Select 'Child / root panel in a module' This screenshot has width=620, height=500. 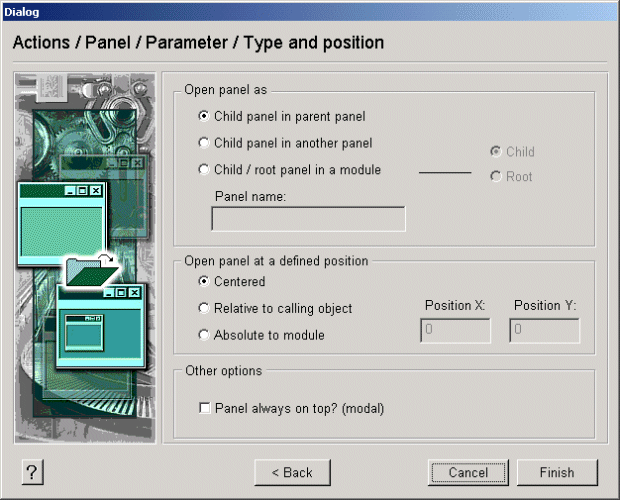(x=205, y=170)
